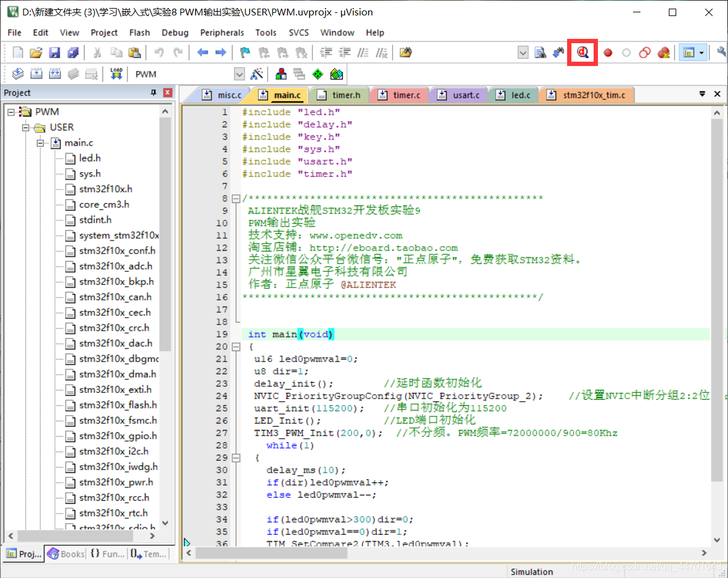The width and height of the screenshot is (728, 578).
Task: Open a file using the folder icon
Action: coord(36,52)
